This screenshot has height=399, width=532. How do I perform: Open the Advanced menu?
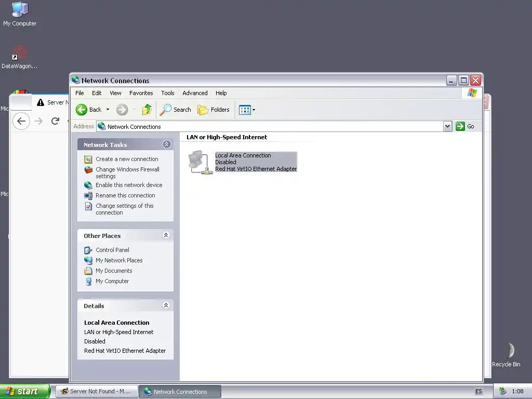coord(195,93)
